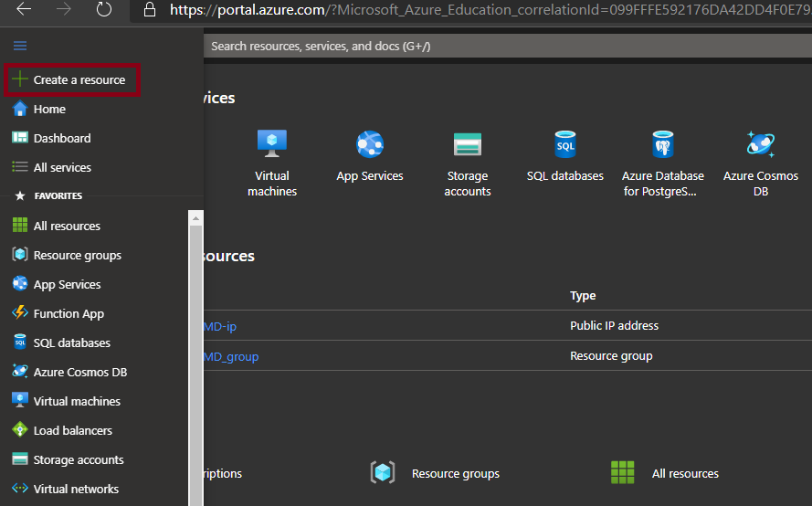The image size is (812, 506).
Task: Open Azure Database for PostgreSQL tile icon
Action: [x=663, y=144]
